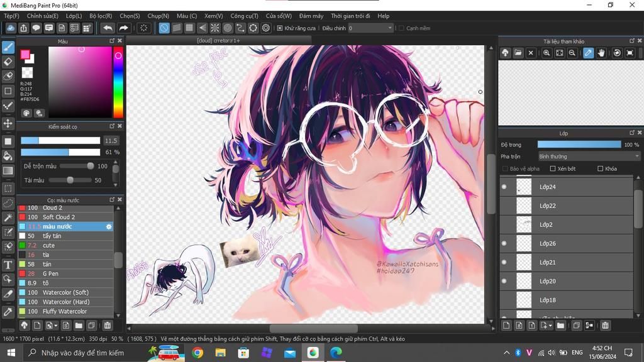
Task: Click the Redo arrow in toolbar
Action: pos(123,28)
